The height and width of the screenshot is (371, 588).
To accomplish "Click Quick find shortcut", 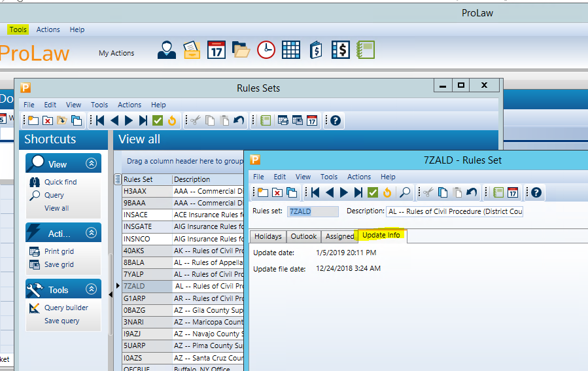I will [60, 182].
